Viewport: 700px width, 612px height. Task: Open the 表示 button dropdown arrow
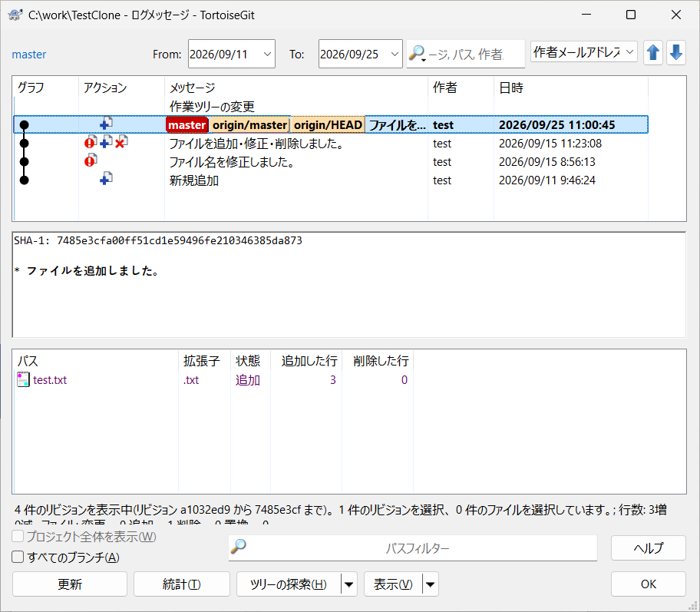coord(431,584)
